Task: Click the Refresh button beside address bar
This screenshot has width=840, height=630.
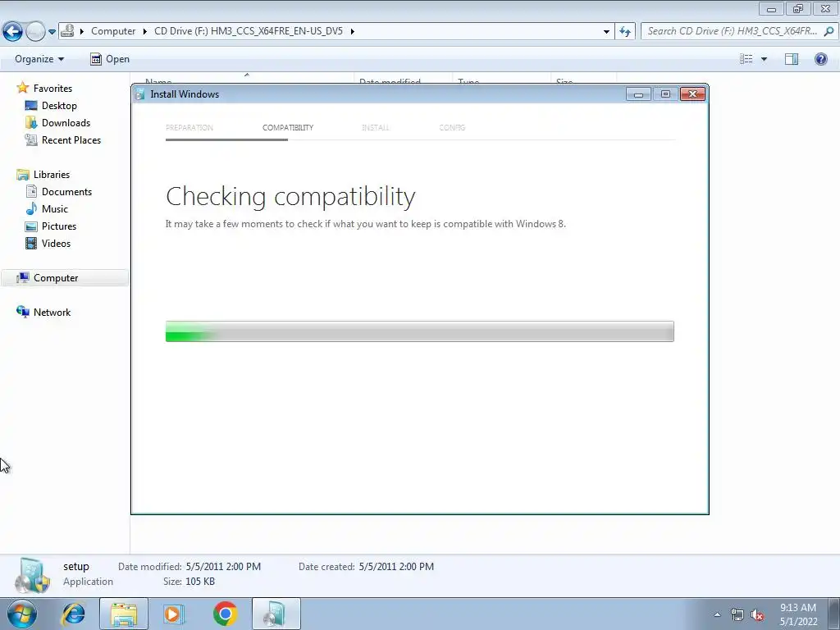Action: click(x=625, y=32)
